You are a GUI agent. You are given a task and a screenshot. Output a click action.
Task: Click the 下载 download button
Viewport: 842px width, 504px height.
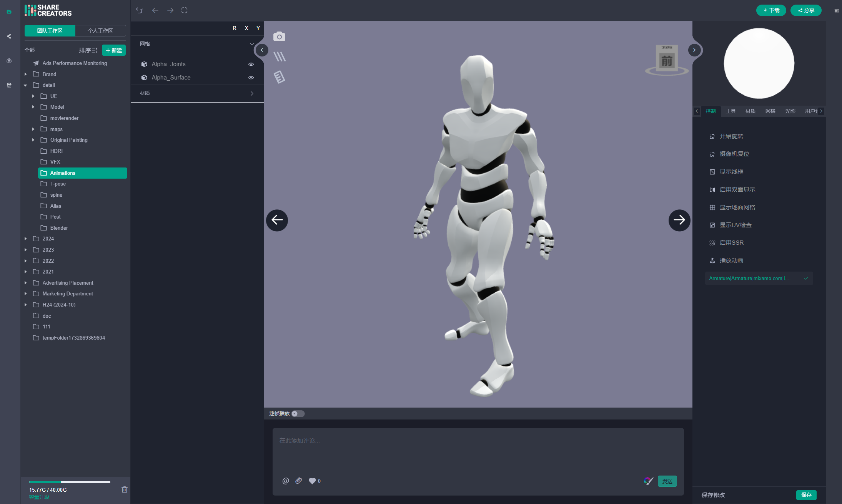(771, 10)
